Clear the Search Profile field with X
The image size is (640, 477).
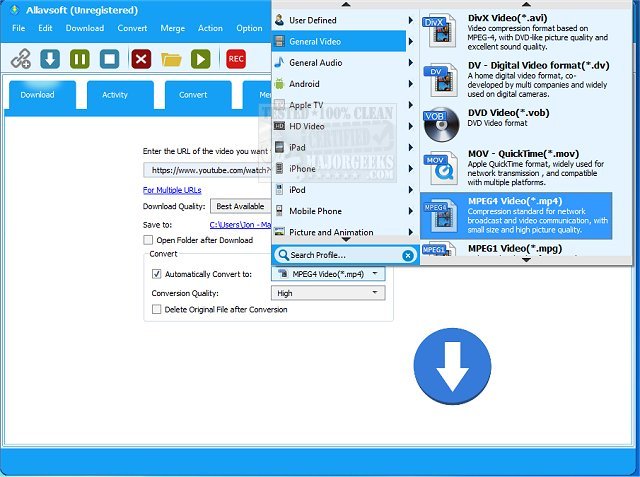tap(407, 255)
